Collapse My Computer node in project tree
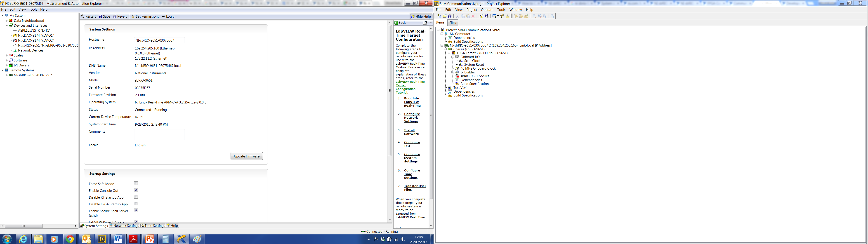Screen dimensions: 868x244 coord(442,34)
